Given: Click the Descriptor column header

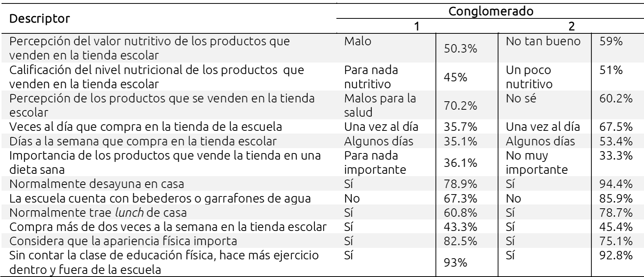Looking at the screenshot, I should (x=40, y=19).
